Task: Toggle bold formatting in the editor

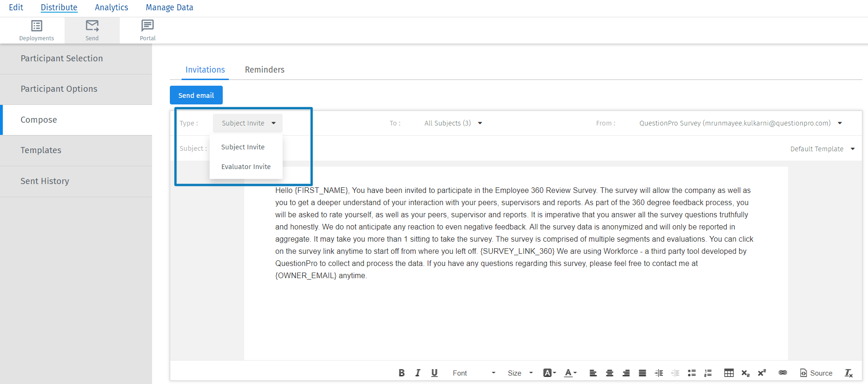Action: pos(401,373)
